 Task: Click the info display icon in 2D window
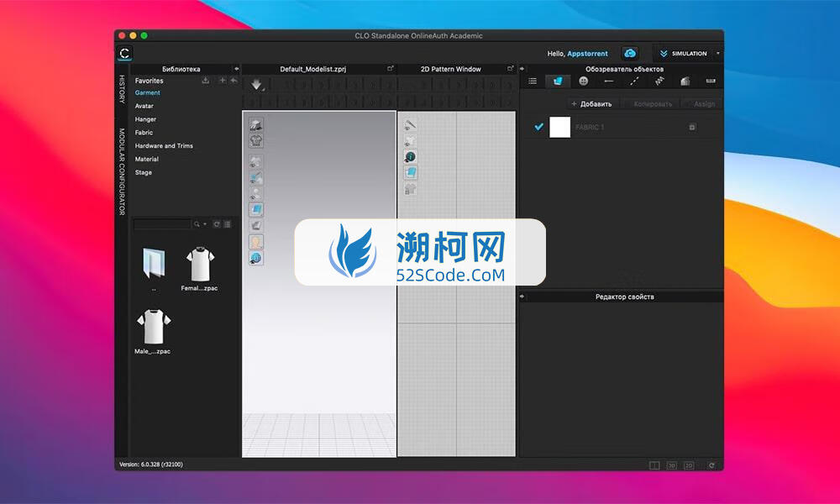click(x=411, y=156)
